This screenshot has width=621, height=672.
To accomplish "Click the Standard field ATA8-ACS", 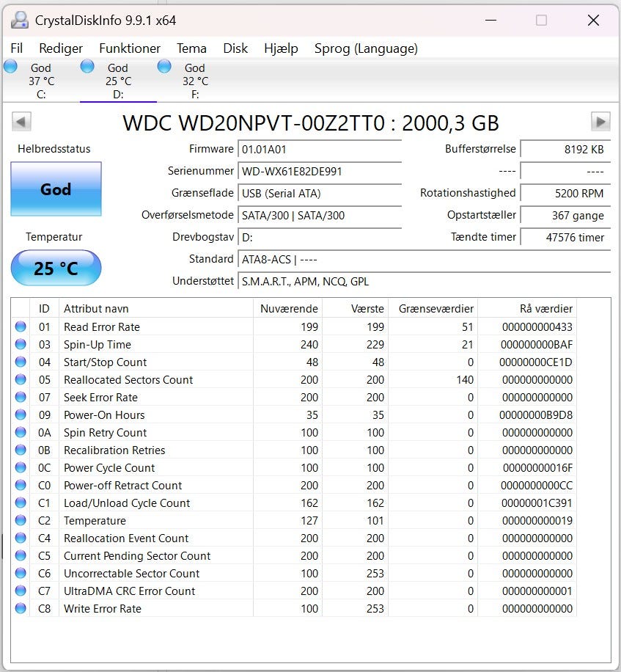I will [x=424, y=259].
